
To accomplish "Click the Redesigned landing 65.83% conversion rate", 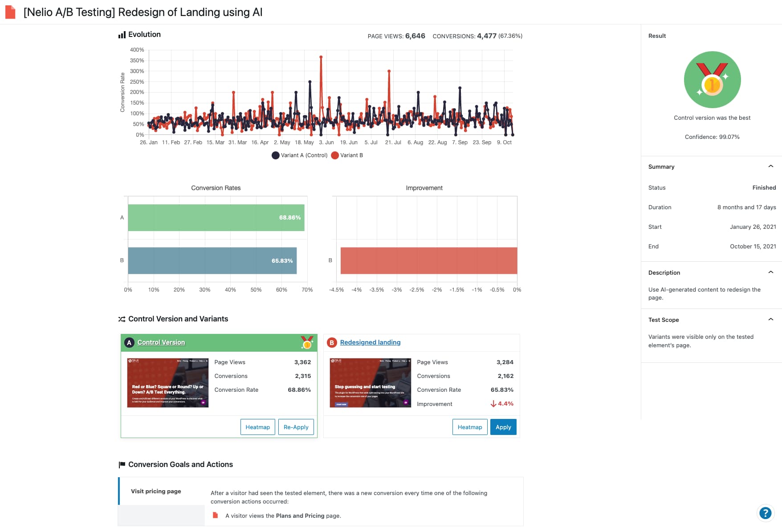I will click(x=502, y=390).
